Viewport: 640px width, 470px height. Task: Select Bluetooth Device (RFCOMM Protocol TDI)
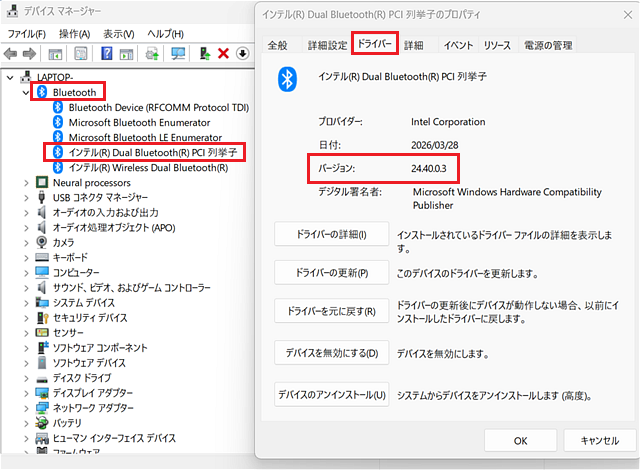point(158,107)
